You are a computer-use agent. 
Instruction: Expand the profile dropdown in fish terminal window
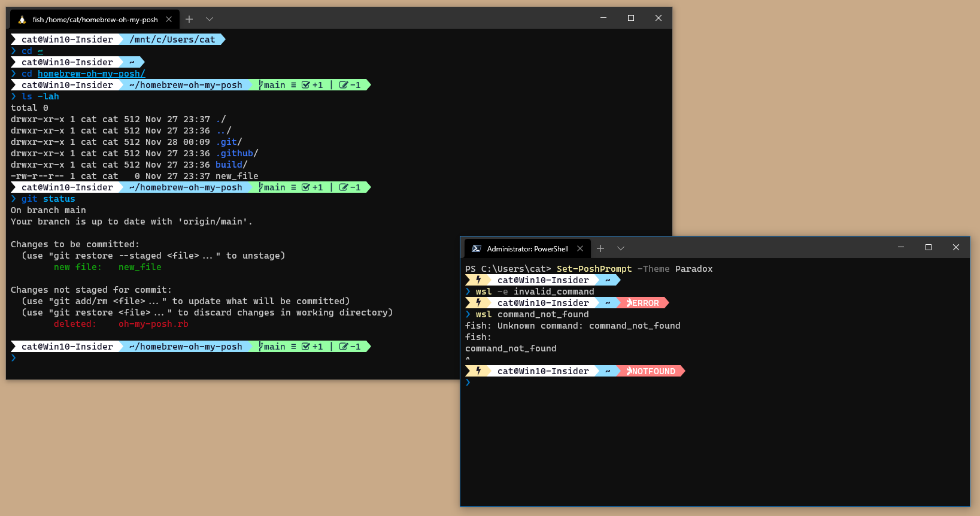coord(210,19)
